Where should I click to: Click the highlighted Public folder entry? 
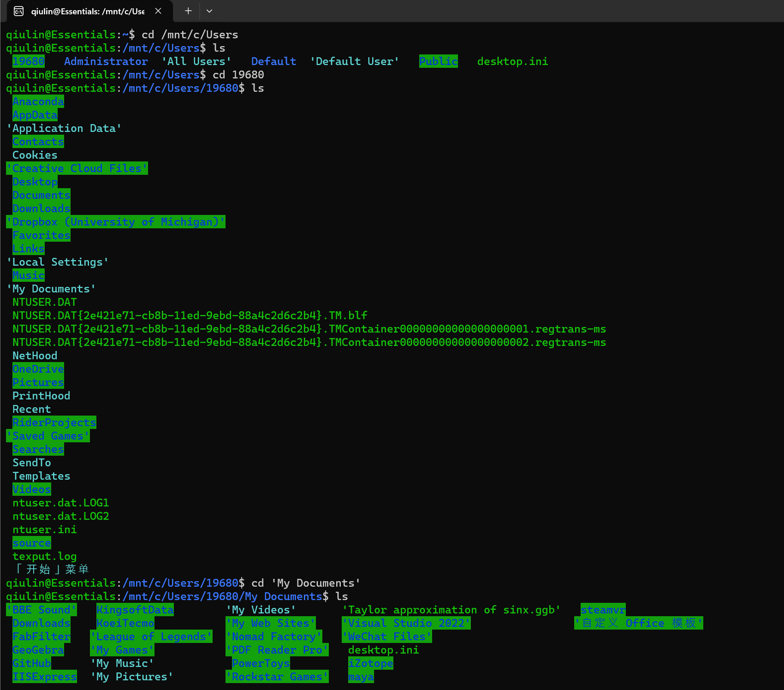pos(438,61)
